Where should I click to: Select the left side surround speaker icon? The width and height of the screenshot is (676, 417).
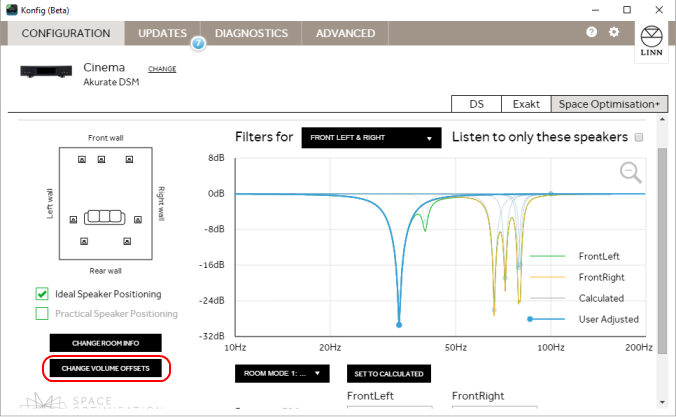click(x=73, y=220)
